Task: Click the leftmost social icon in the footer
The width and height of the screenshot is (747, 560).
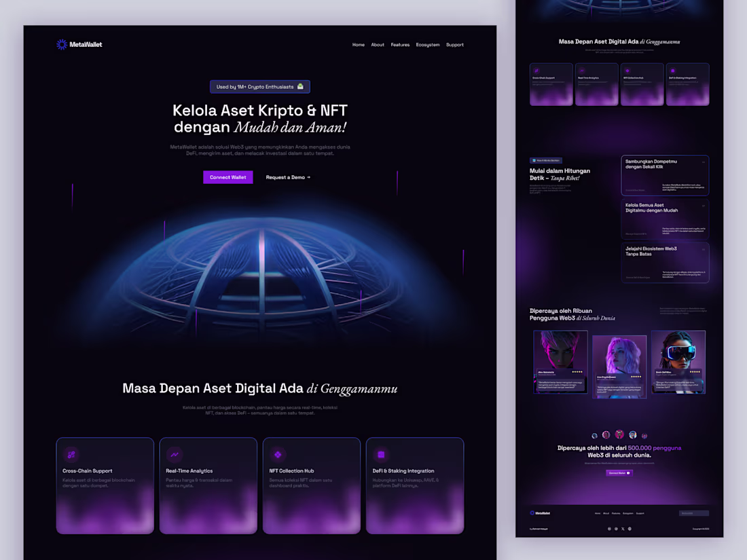Action: [x=609, y=529]
